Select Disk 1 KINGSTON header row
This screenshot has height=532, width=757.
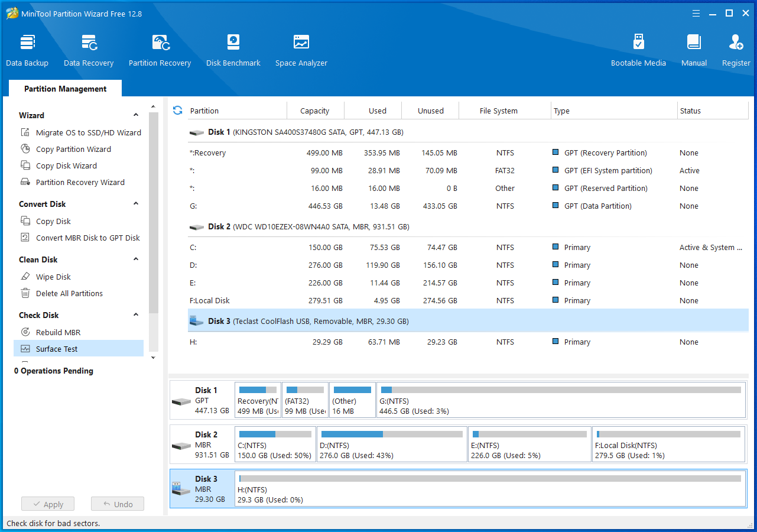(x=468, y=132)
